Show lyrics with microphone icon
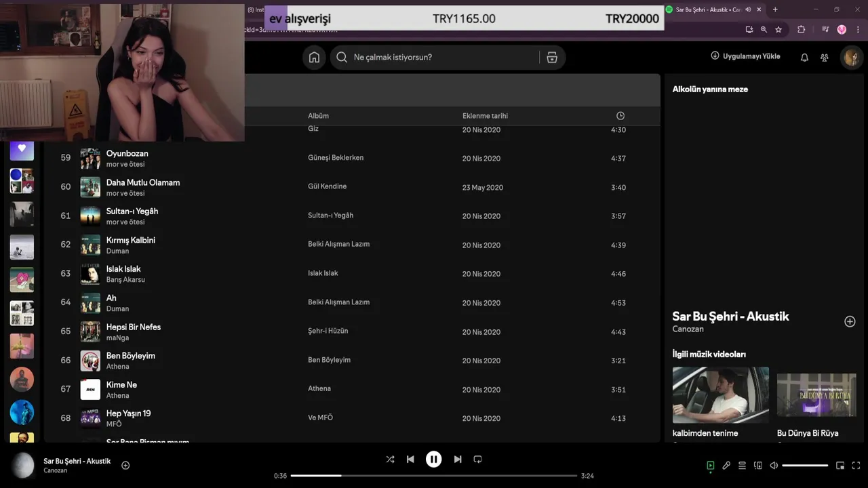 tap(726, 466)
